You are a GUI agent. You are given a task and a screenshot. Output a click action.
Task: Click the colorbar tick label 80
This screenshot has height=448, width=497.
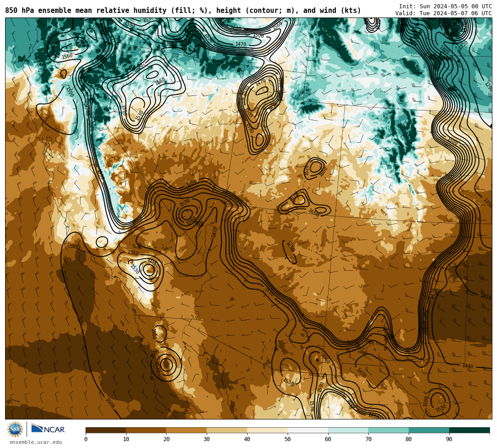tap(409, 439)
